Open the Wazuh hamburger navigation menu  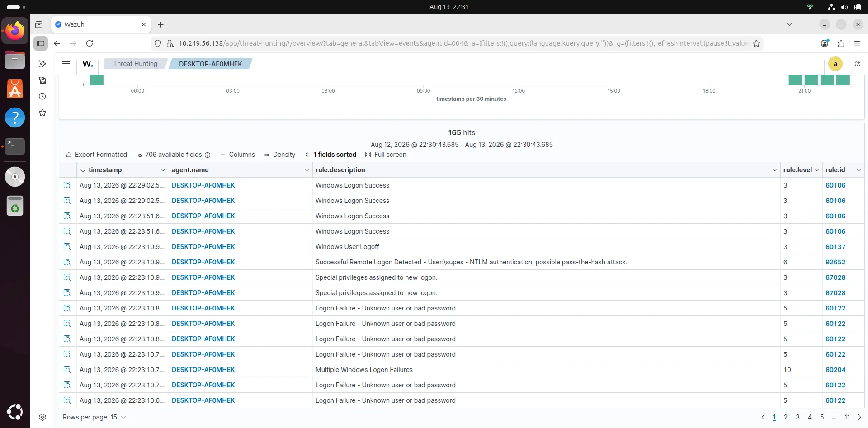point(66,64)
